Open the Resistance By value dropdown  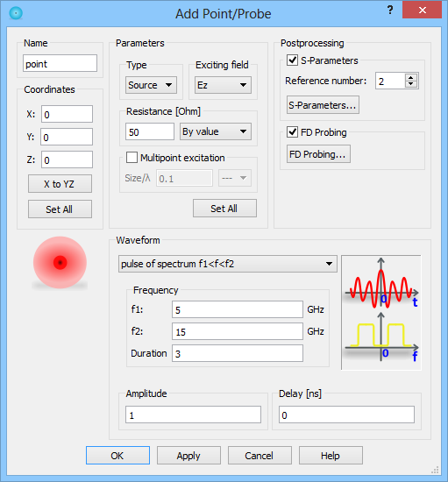click(x=216, y=131)
